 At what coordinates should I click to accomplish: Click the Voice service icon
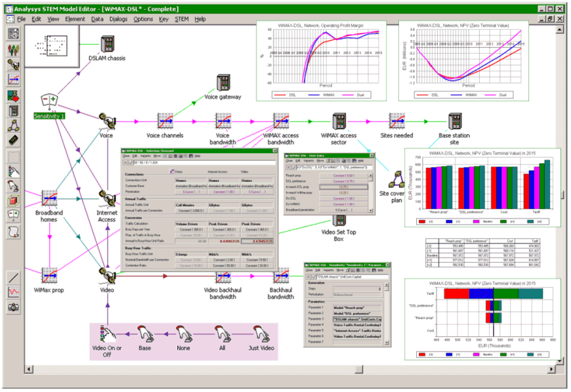click(107, 121)
